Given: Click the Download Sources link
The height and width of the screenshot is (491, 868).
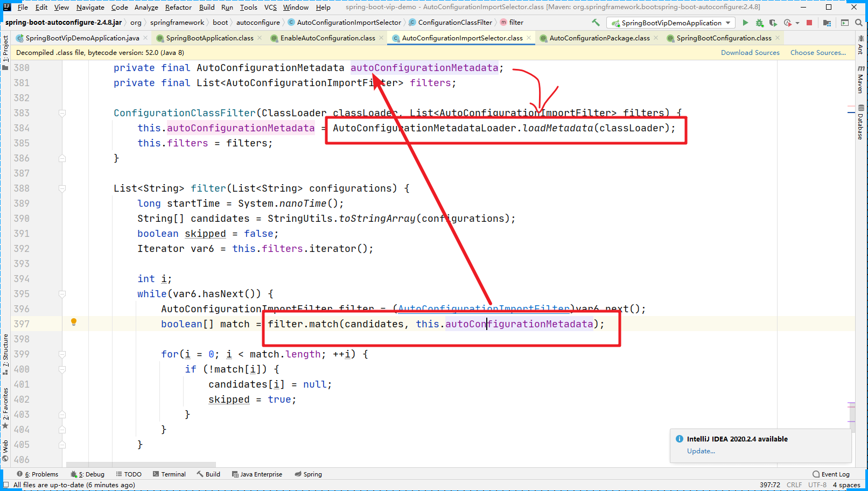Looking at the screenshot, I should click(750, 53).
